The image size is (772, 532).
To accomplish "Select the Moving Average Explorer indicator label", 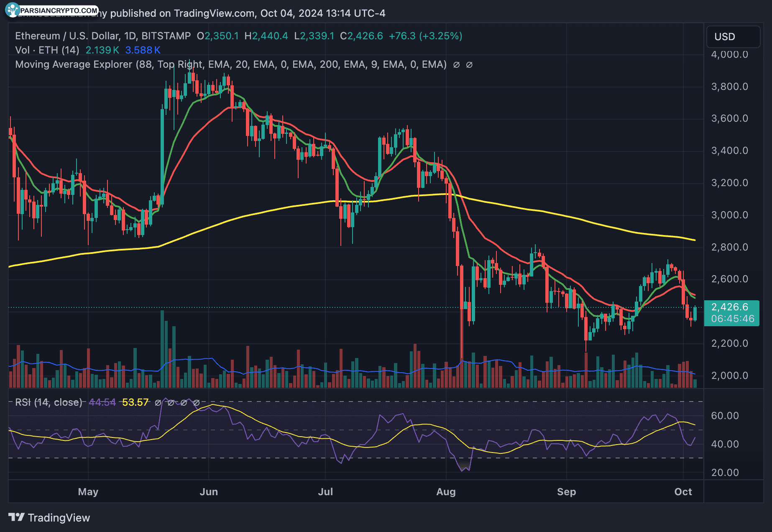I will 231,64.
